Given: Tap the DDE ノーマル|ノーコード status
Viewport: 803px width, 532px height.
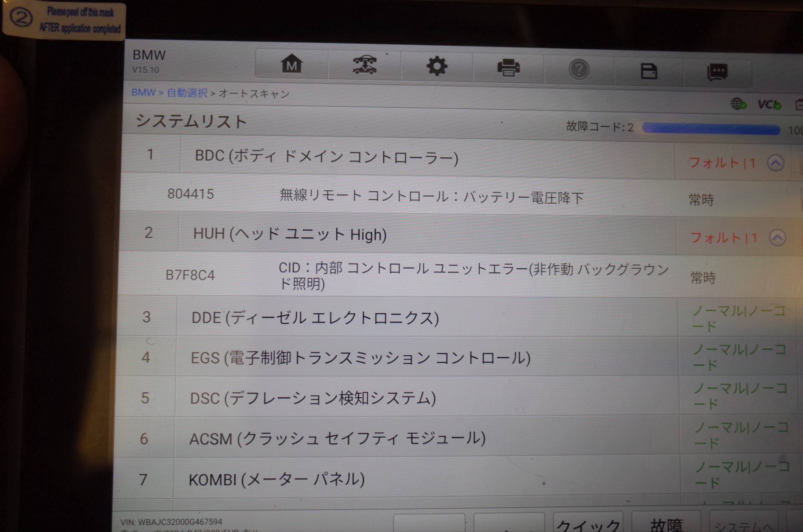Looking at the screenshot, I should 739,318.
